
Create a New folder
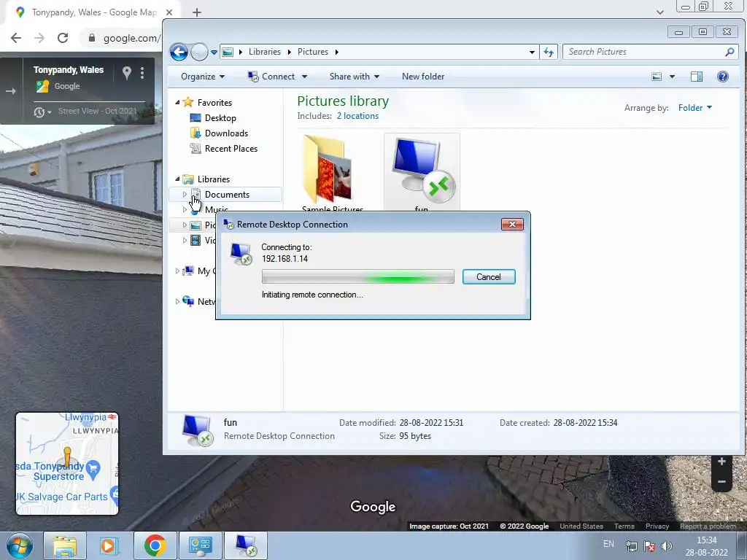423,77
